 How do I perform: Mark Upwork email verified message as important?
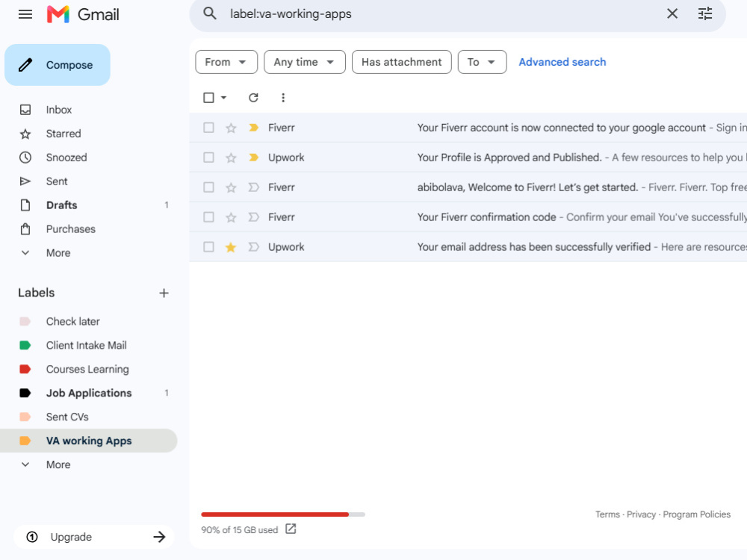[x=253, y=246]
